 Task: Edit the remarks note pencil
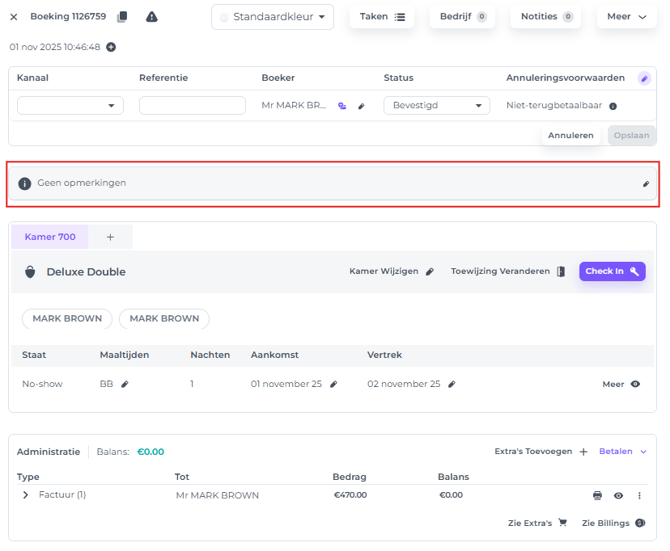coord(646,184)
